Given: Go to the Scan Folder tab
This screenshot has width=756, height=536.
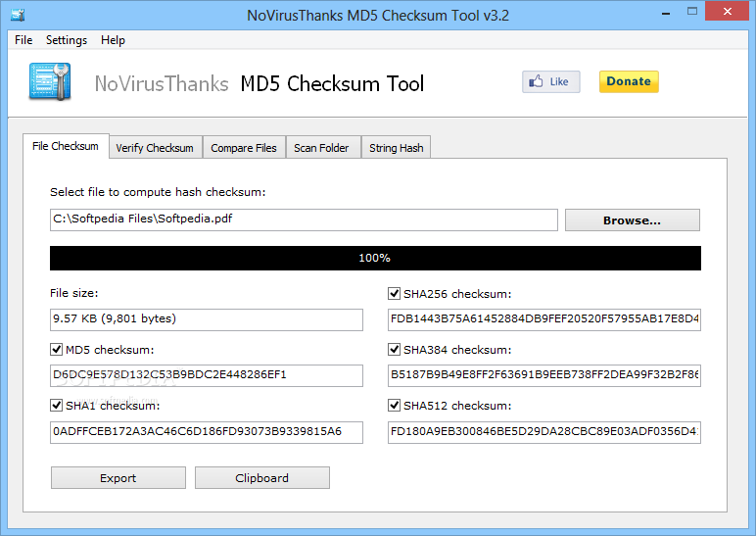Looking at the screenshot, I should 321,148.
